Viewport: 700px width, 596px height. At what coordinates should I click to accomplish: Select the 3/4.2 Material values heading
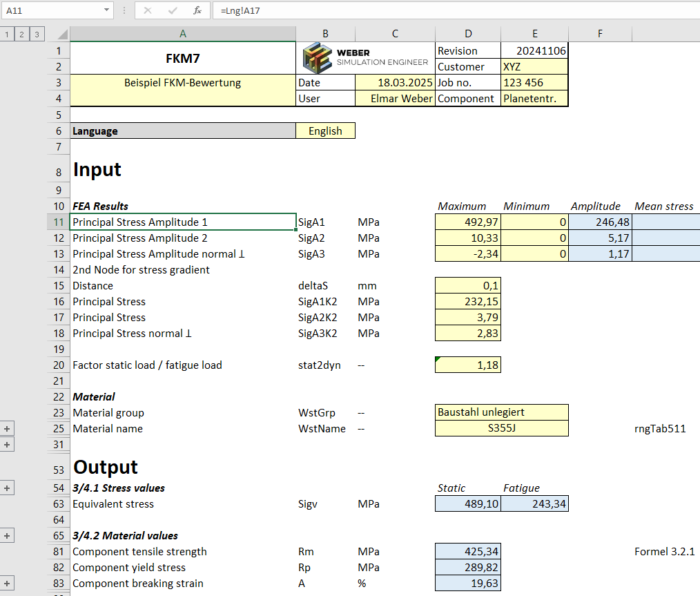click(126, 536)
